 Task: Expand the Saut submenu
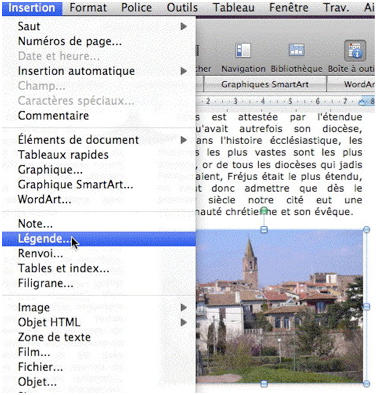point(99,26)
